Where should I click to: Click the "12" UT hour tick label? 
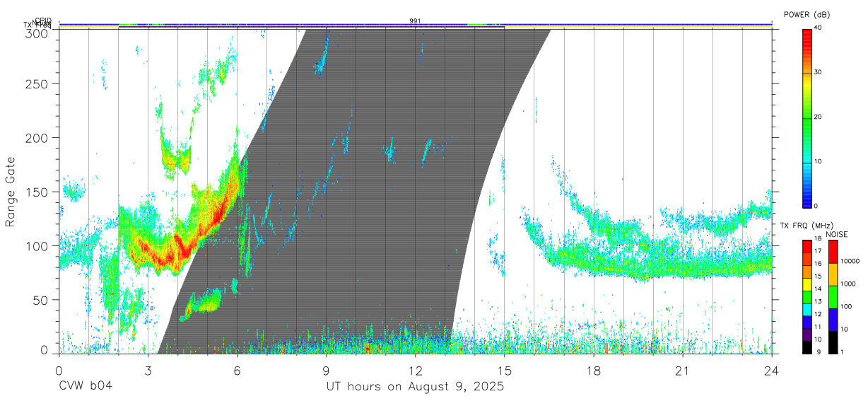[x=415, y=369]
